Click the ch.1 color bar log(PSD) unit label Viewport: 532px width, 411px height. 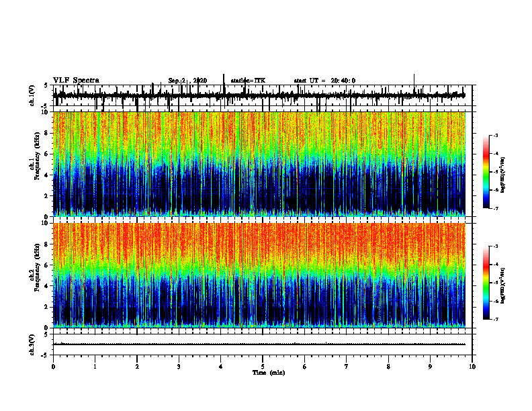click(503, 175)
